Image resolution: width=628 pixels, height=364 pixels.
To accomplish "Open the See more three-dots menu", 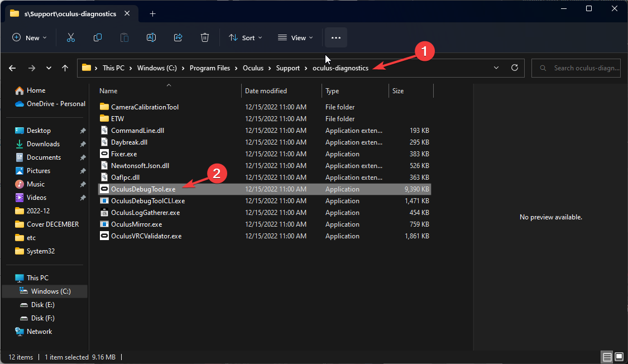I will [x=336, y=37].
